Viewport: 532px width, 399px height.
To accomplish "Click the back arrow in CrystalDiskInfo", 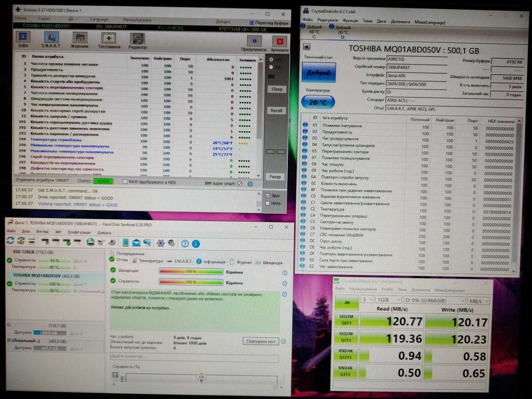I will click(306, 47).
